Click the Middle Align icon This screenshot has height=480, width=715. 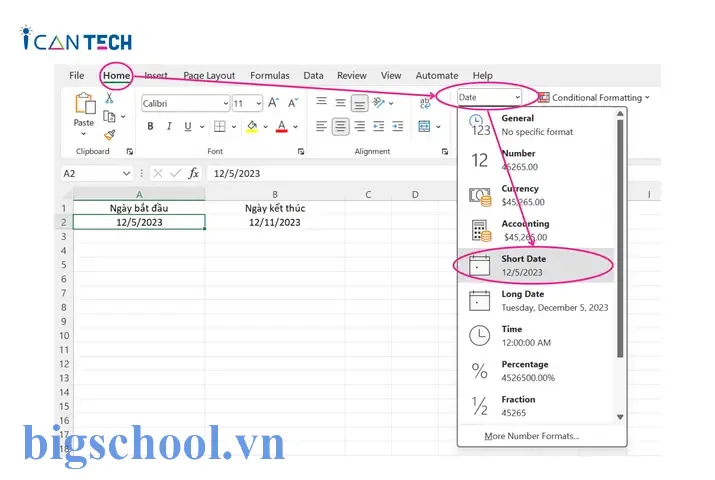point(340,103)
